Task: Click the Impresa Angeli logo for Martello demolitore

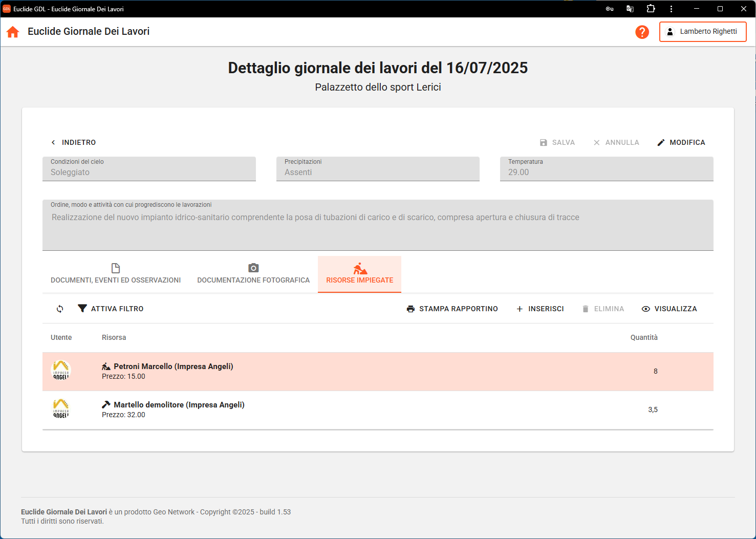Action: pos(61,409)
